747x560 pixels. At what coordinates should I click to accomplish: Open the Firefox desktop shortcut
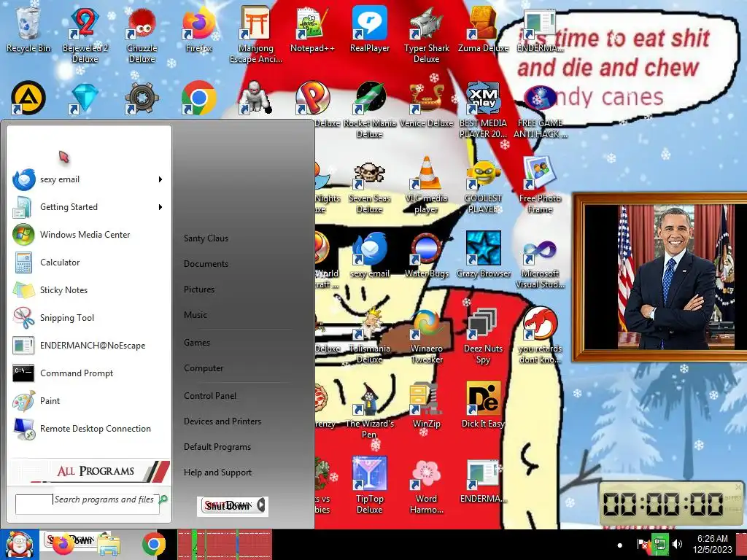(198, 29)
